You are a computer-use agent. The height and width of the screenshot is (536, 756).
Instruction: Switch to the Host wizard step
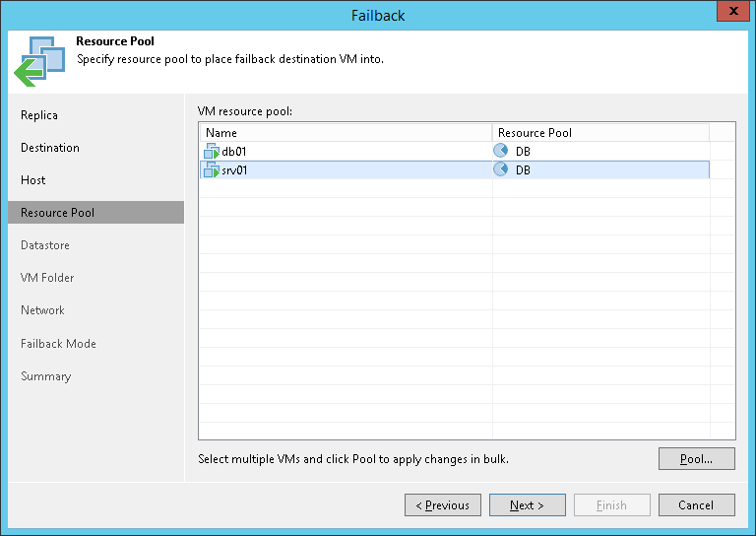(33, 180)
